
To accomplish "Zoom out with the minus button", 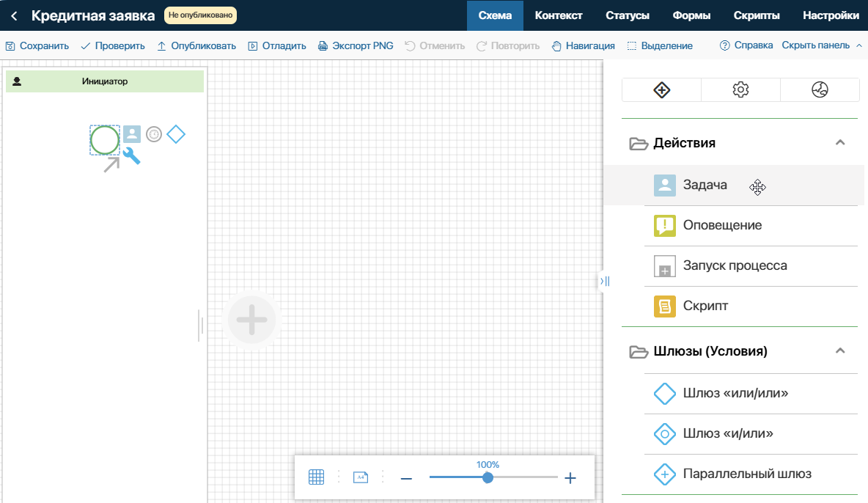I will click(x=406, y=478).
